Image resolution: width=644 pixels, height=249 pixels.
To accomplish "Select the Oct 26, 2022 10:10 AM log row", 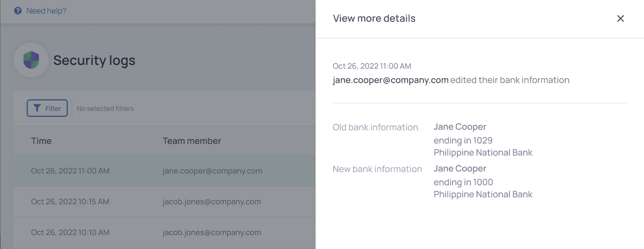I will 164,233.
